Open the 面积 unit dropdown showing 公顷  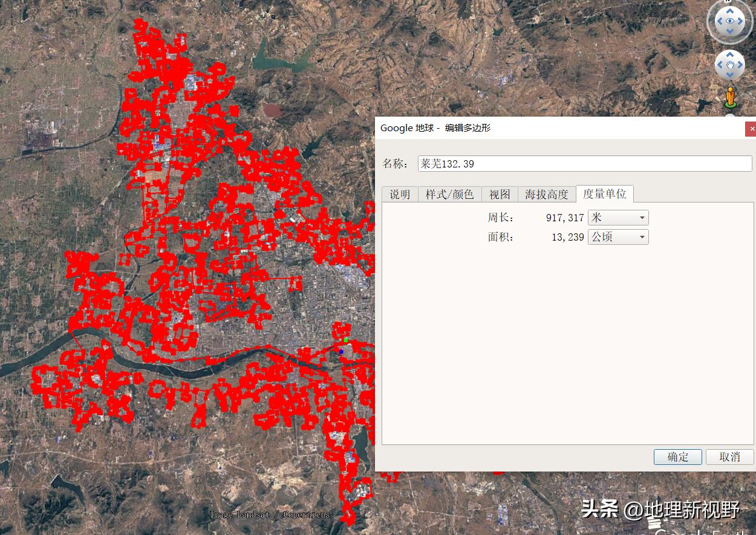(x=618, y=236)
